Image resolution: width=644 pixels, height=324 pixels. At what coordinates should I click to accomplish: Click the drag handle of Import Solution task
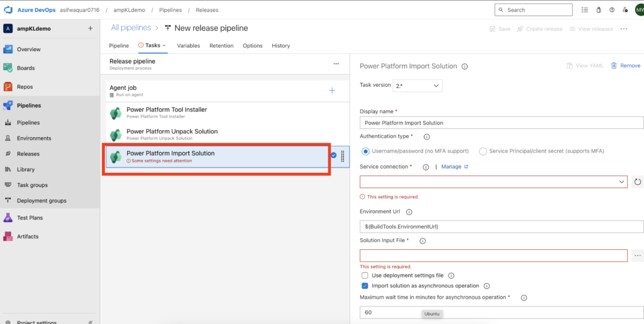tap(343, 156)
